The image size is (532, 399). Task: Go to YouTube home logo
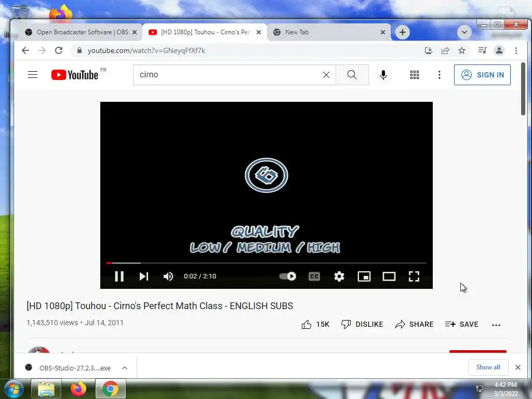(75, 75)
